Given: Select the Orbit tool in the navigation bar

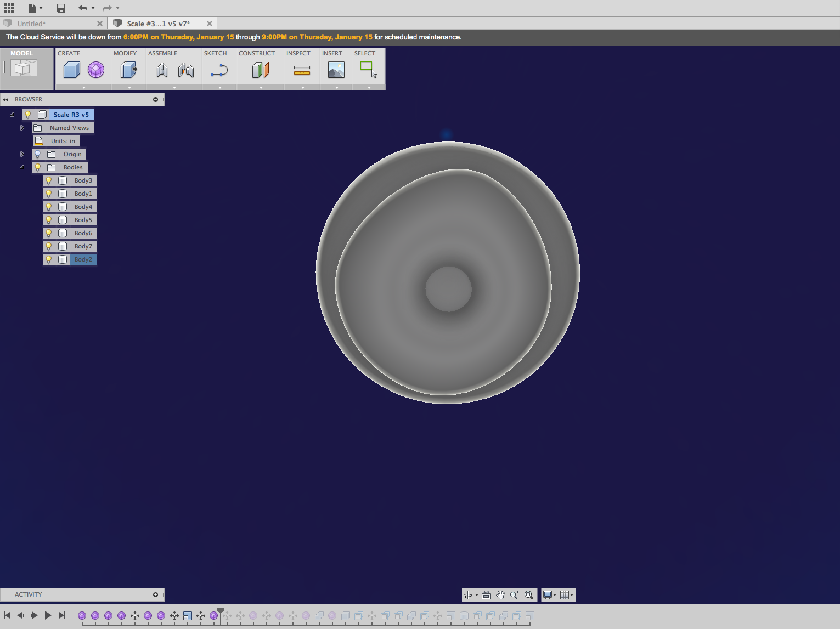Looking at the screenshot, I should pyautogui.click(x=468, y=595).
